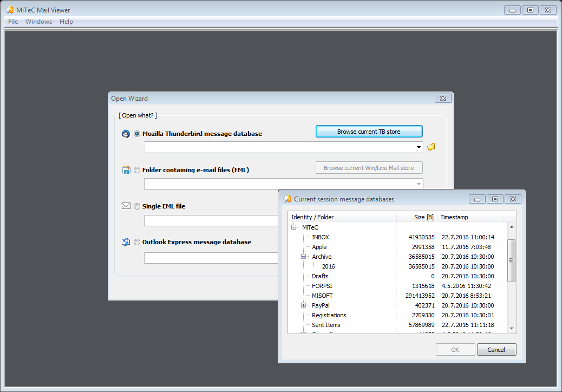Screen dimensions: 562x392
Task: Select the MISOFT folder row
Action: pyautogui.click(x=398, y=296)
